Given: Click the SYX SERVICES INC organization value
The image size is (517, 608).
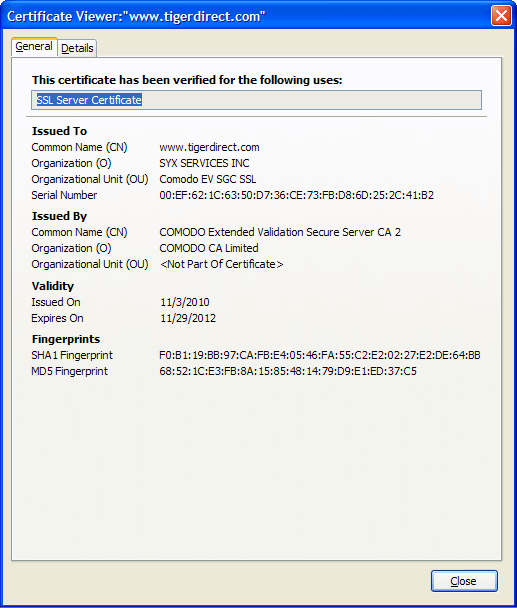Looking at the screenshot, I should (204, 163).
